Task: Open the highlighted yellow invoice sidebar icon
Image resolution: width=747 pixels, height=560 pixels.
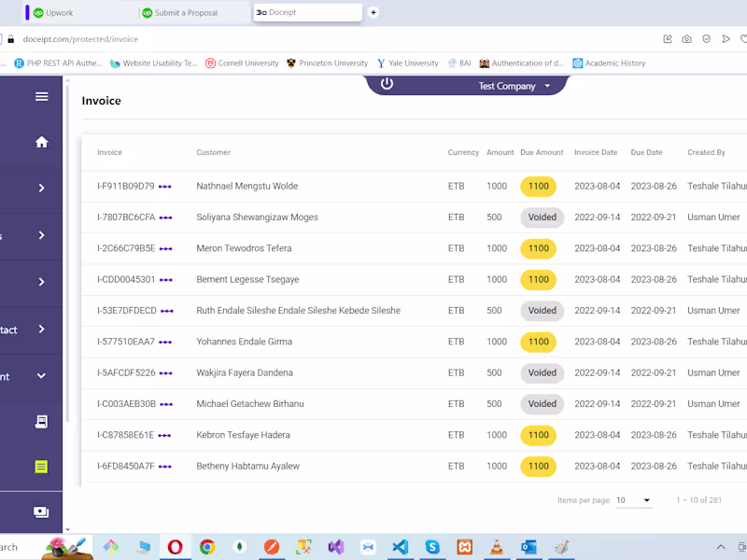Action: tap(41, 466)
